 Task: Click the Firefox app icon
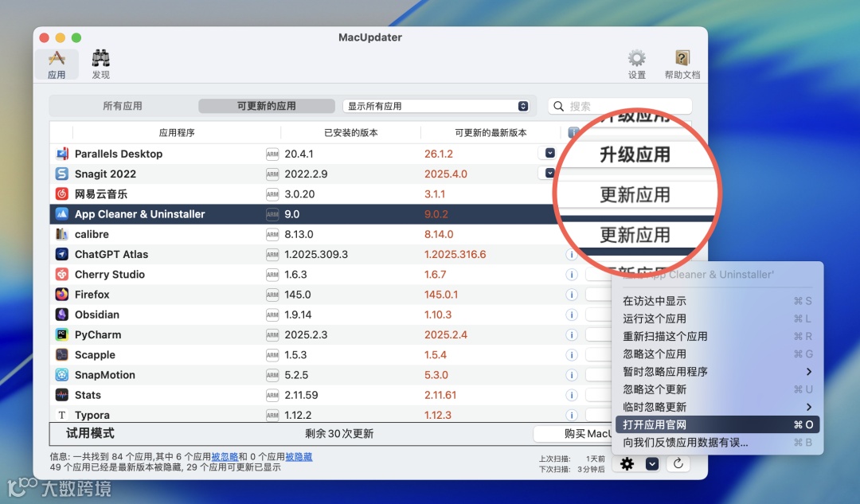point(62,295)
